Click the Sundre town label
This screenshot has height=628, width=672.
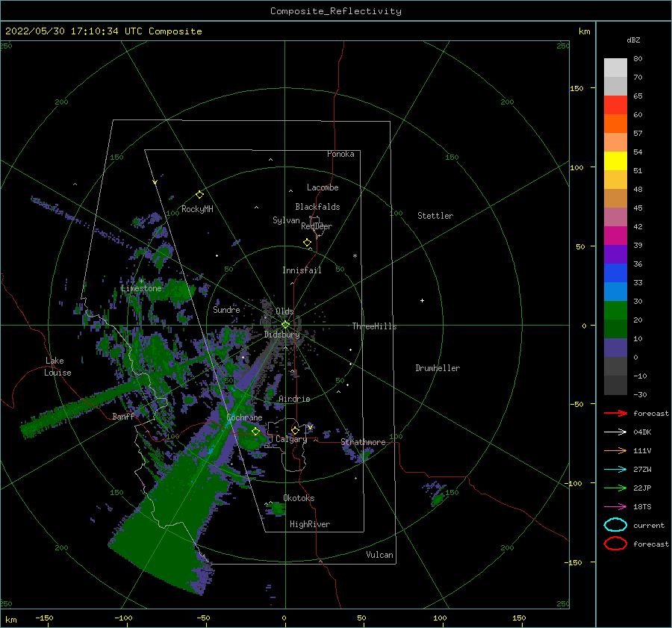click(x=226, y=309)
